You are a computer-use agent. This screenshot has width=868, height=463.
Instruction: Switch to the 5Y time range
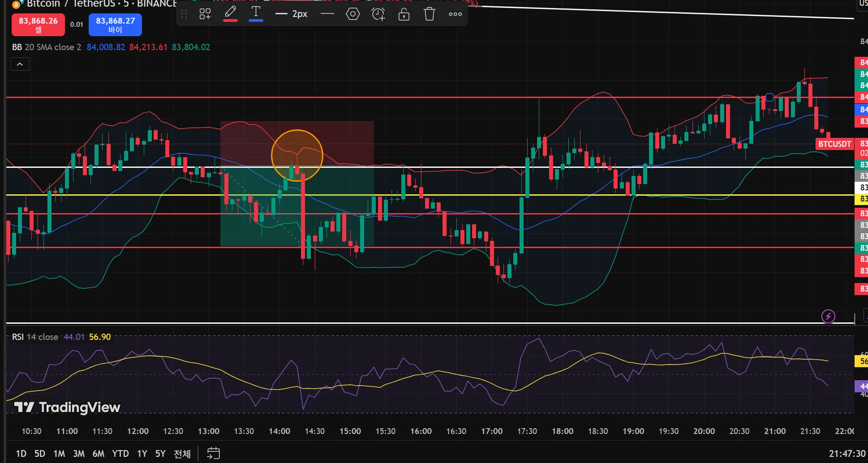tap(160, 454)
